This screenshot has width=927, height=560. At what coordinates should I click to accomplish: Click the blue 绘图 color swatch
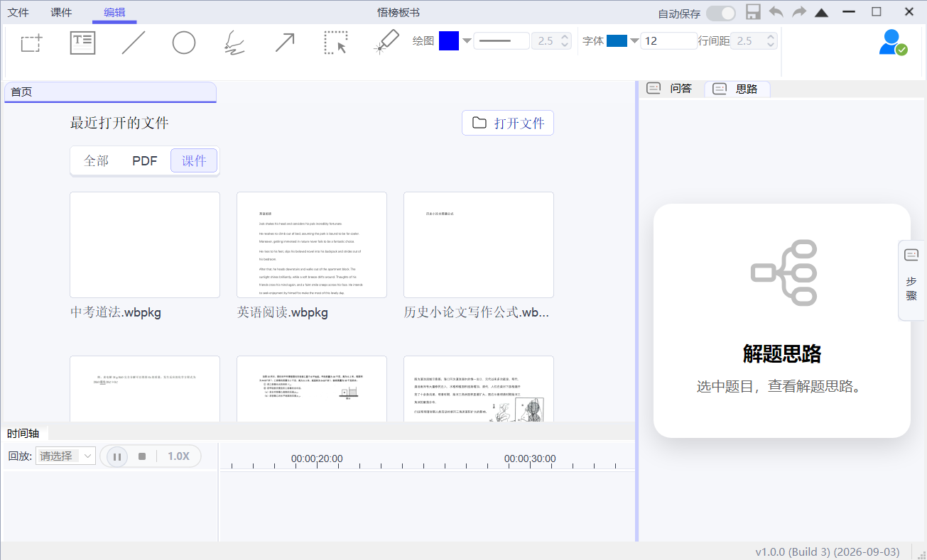(449, 41)
